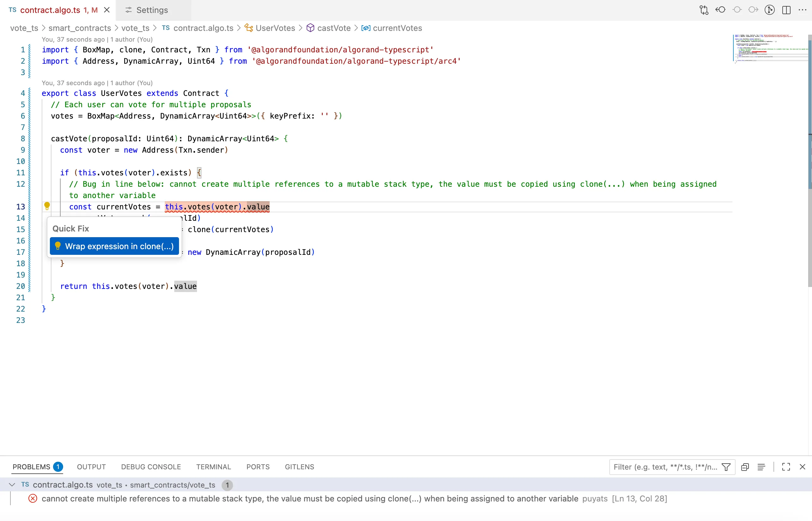This screenshot has width=812, height=521.
Task: Click the source control compare icon in toolbar
Action: point(704,10)
